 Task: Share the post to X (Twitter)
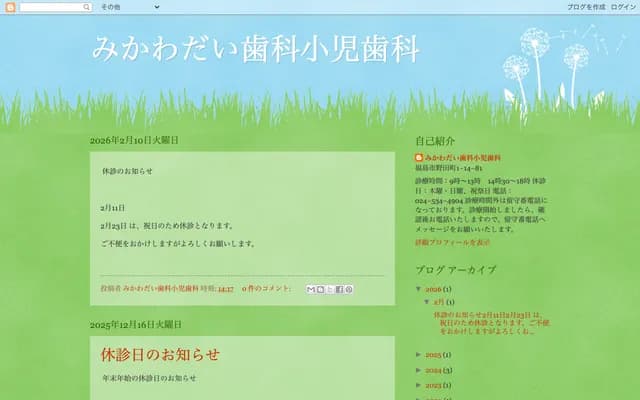click(x=330, y=289)
